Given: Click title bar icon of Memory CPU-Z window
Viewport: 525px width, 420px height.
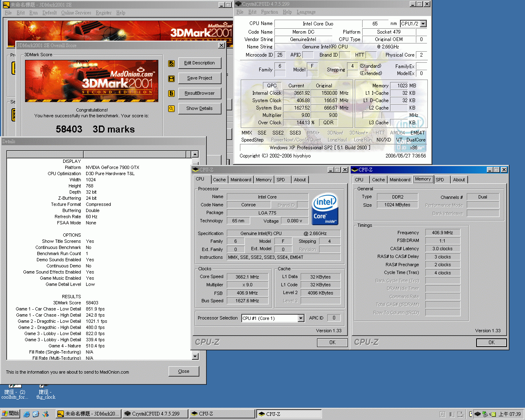Looking at the screenshot, I should 355,170.
